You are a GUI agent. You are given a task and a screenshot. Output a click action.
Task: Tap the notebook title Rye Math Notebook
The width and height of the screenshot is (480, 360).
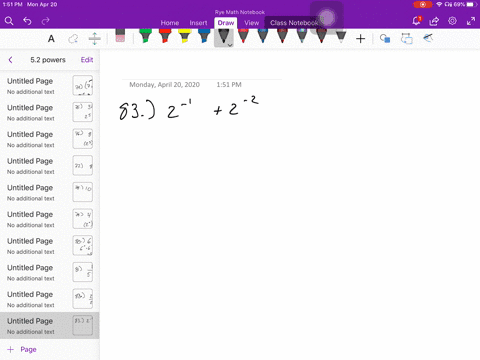(x=240, y=12)
